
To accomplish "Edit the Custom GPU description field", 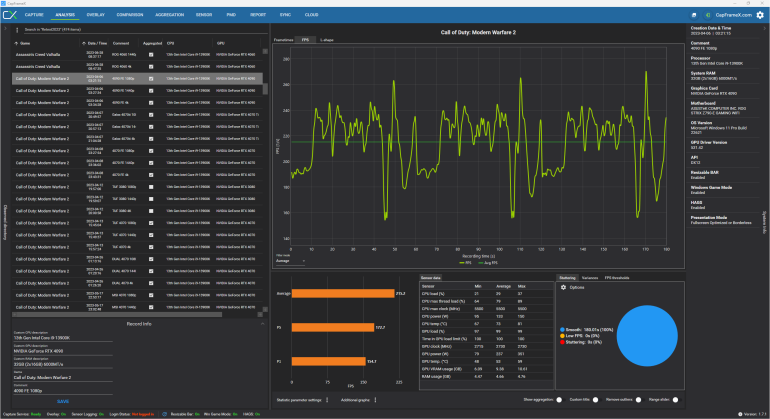I will coord(63,351).
